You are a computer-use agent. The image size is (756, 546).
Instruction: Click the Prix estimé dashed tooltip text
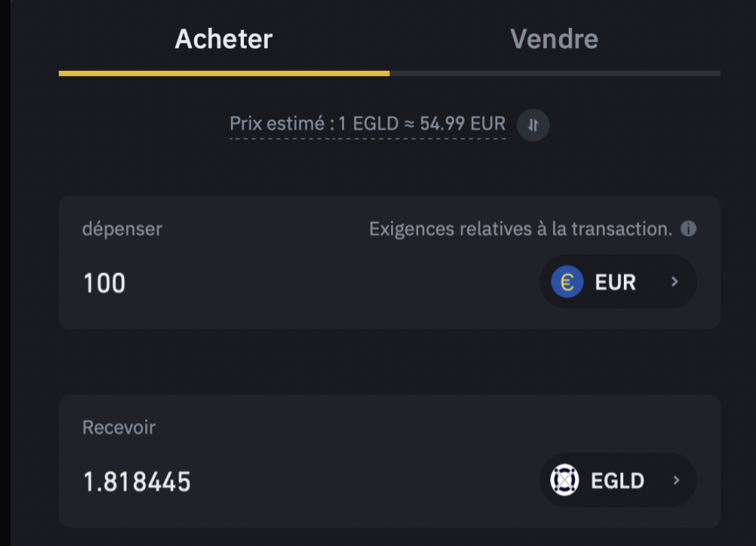click(366, 124)
